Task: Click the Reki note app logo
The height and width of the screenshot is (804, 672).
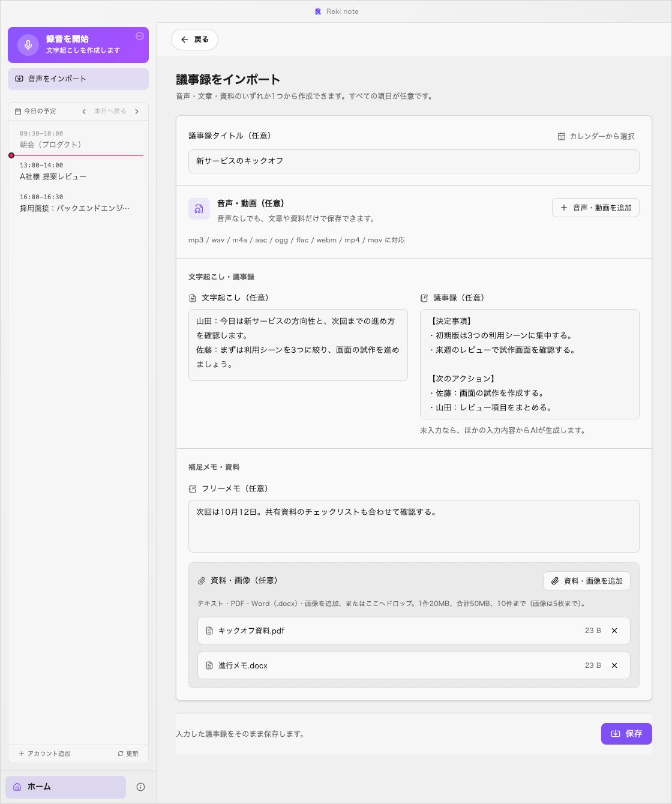Action: pos(318,11)
